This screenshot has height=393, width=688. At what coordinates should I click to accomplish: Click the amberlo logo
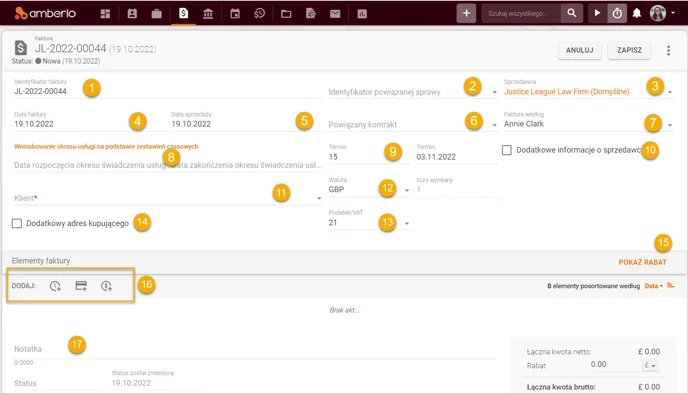coord(45,13)
